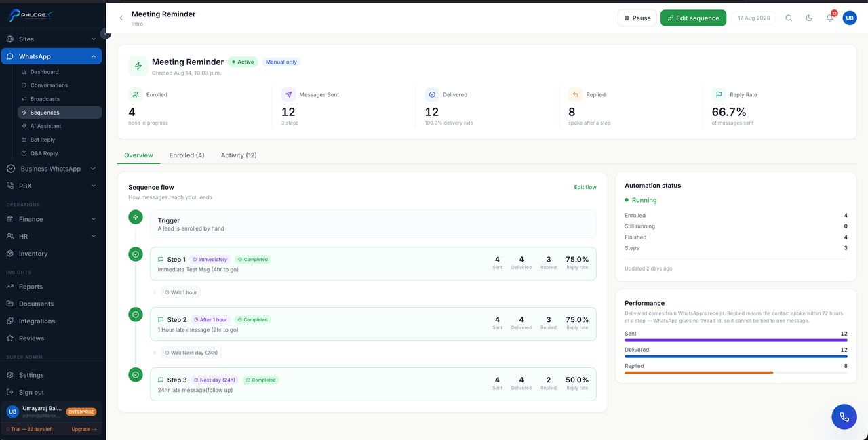Click the sequence lightning bolt icon
Viewport: 868px width, 440px height.
pos(138,66)
